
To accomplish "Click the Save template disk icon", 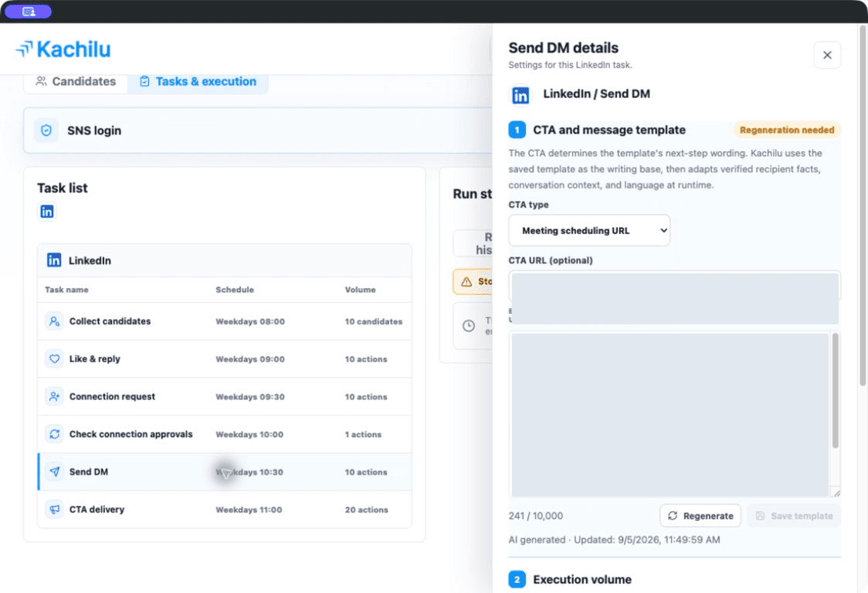I will (x=760, y=516).
